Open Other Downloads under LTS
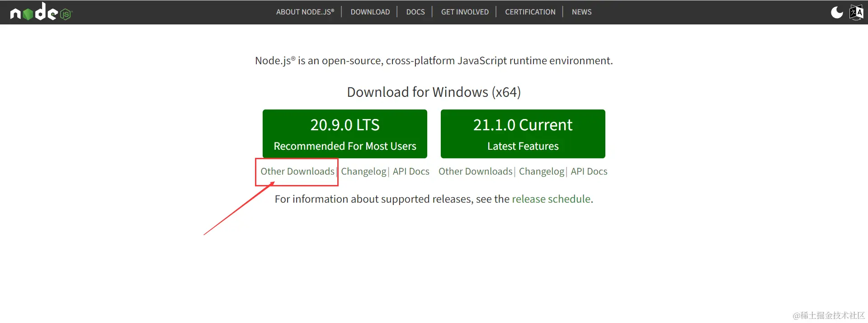 (x=297, y=171)
